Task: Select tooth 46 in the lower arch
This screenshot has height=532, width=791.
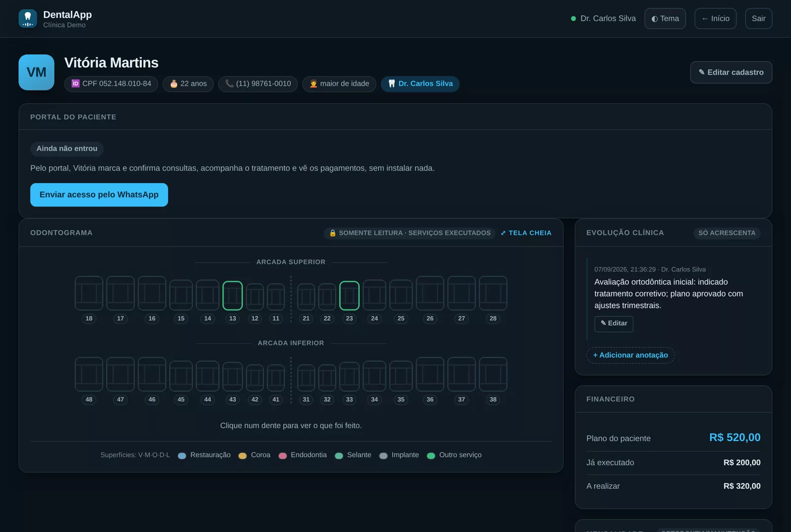Action: pos(152,374)
